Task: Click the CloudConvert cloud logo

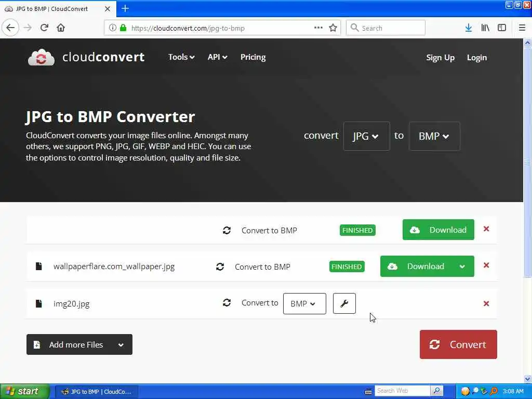Action: [x=41, y=57]
